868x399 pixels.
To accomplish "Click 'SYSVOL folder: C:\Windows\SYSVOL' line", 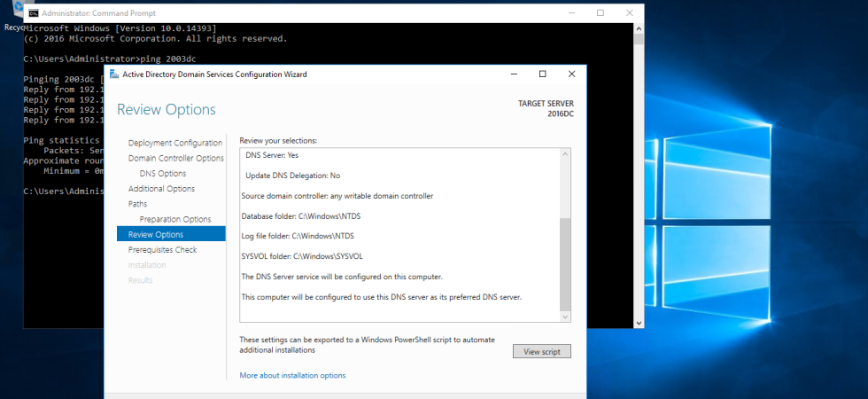I will pyautogui.click(x=302, y=256).
